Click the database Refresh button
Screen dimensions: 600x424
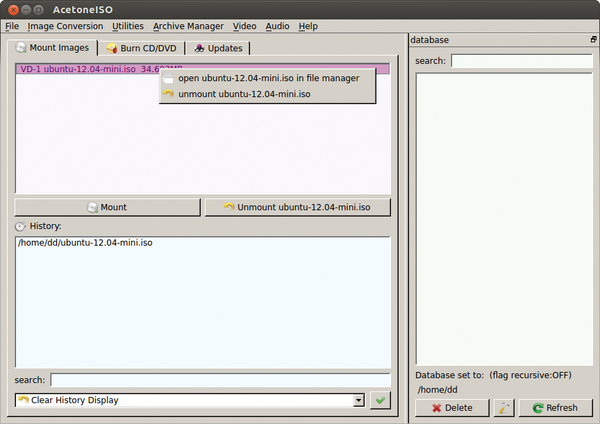point(556,408)
